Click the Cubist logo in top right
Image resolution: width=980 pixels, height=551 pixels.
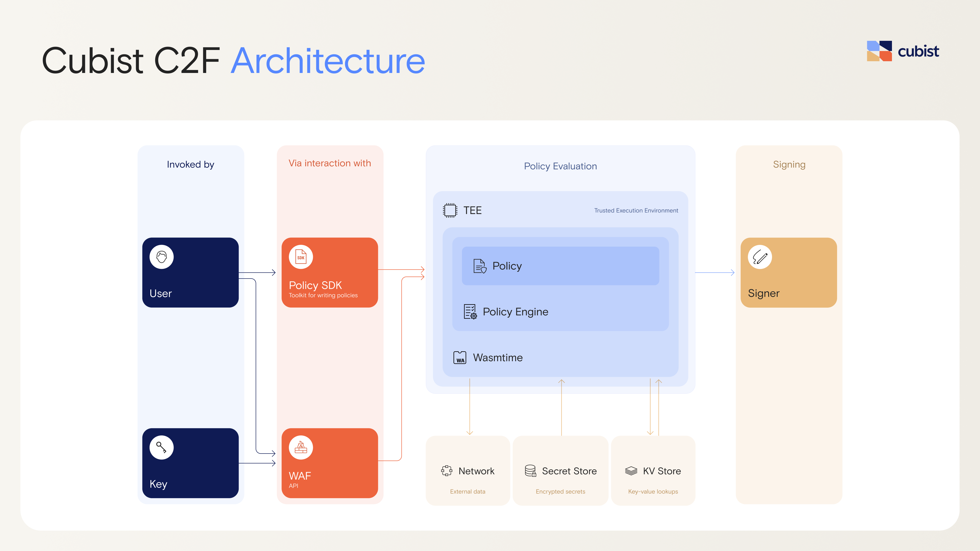903,51
